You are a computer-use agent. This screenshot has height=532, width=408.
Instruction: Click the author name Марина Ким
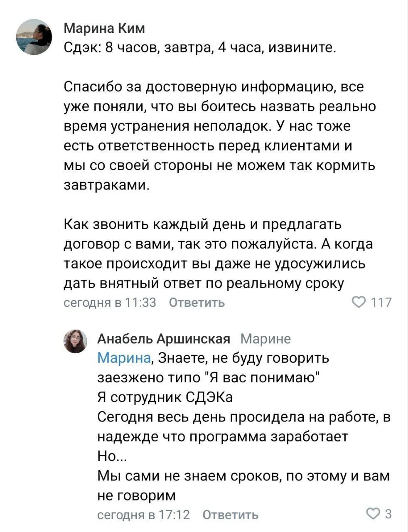pyautogui.click(x=105, y=28)
